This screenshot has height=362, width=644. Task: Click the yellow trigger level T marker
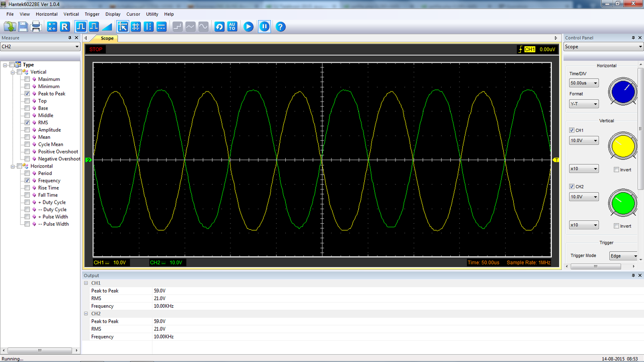(x=556, y=160)
